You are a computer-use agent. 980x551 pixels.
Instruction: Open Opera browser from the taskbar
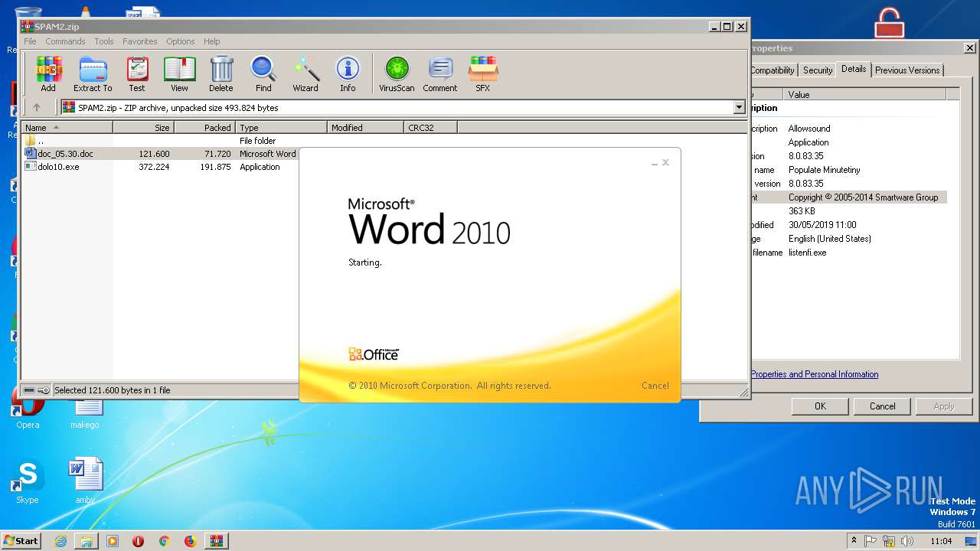[x=139, y=541]
